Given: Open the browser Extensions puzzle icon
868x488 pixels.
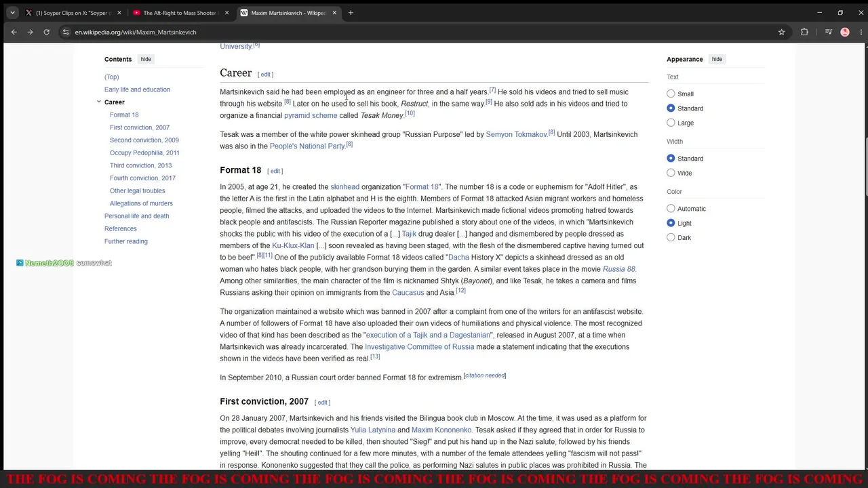Looking at the screenshot, I should point(804,32).
